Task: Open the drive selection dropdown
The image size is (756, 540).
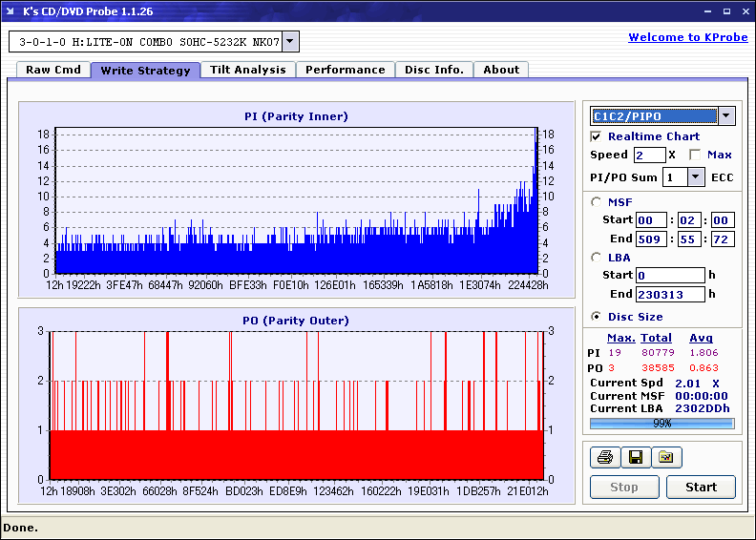Action: (290, 42)
